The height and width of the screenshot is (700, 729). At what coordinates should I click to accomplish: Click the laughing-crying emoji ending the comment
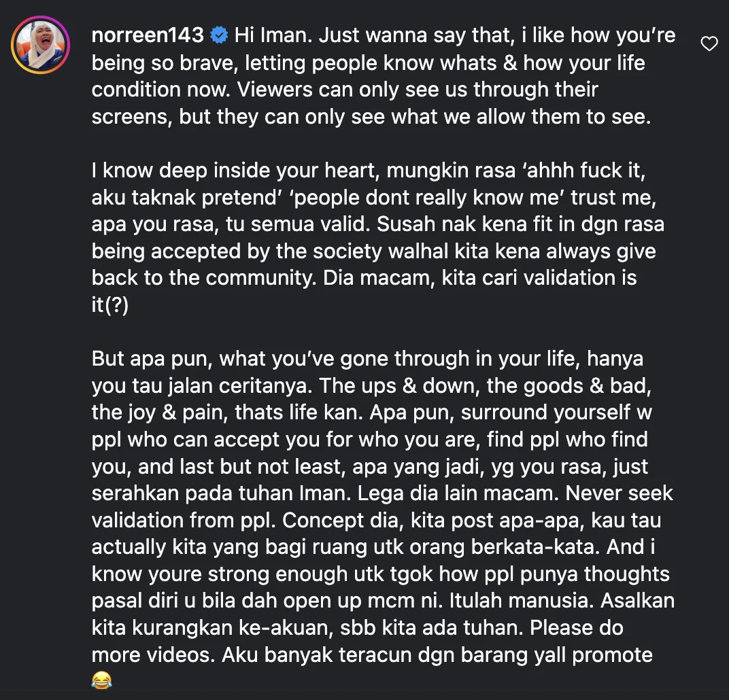click(x=101, y=680)
